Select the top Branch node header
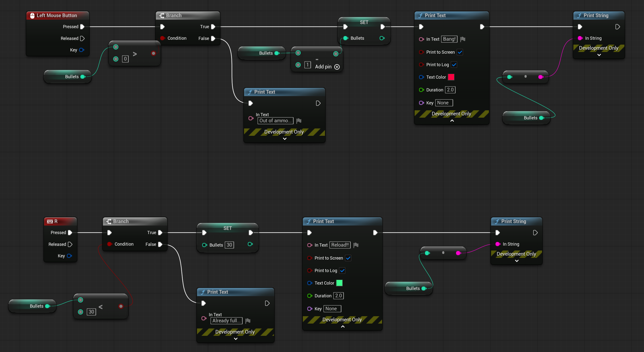Image resolution: width=644 pixels, height=352 pixels. click(187, 15)
